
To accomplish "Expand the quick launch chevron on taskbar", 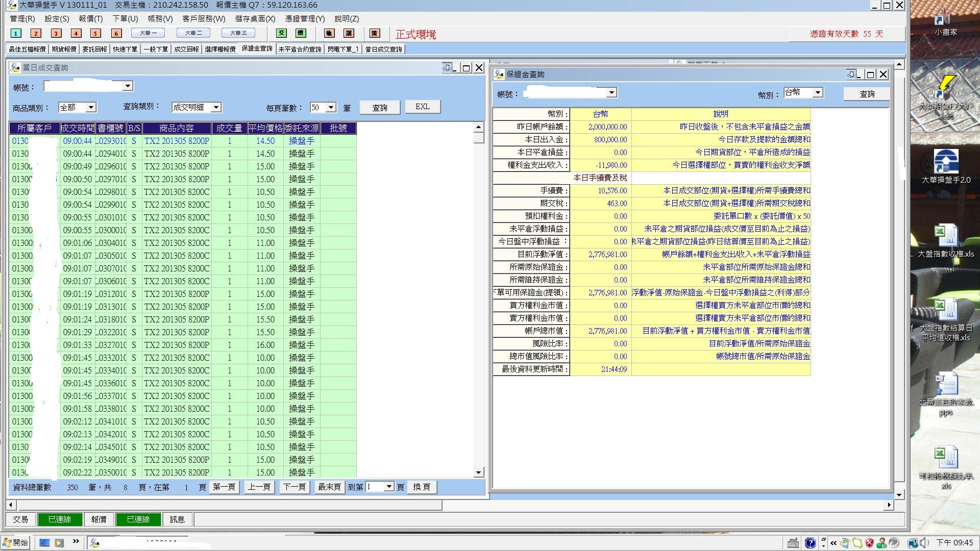I will [x=76, y=541].
